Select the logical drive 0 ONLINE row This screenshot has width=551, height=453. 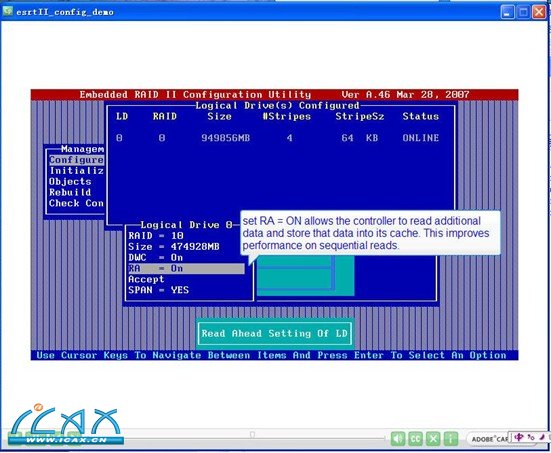[x=278, y=138]
